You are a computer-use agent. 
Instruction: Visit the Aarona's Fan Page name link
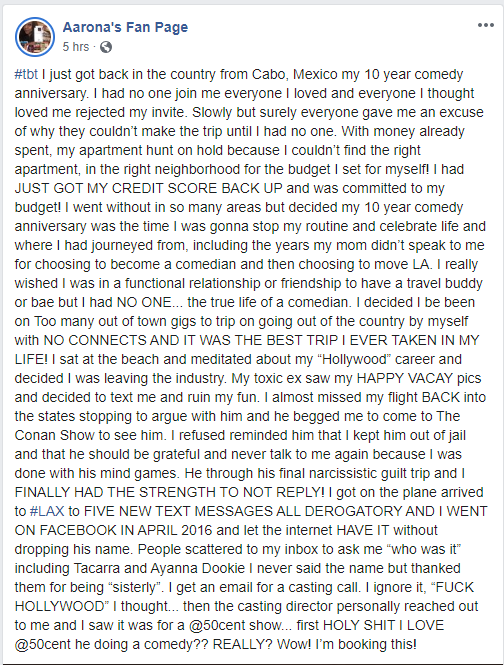(125, 27)
